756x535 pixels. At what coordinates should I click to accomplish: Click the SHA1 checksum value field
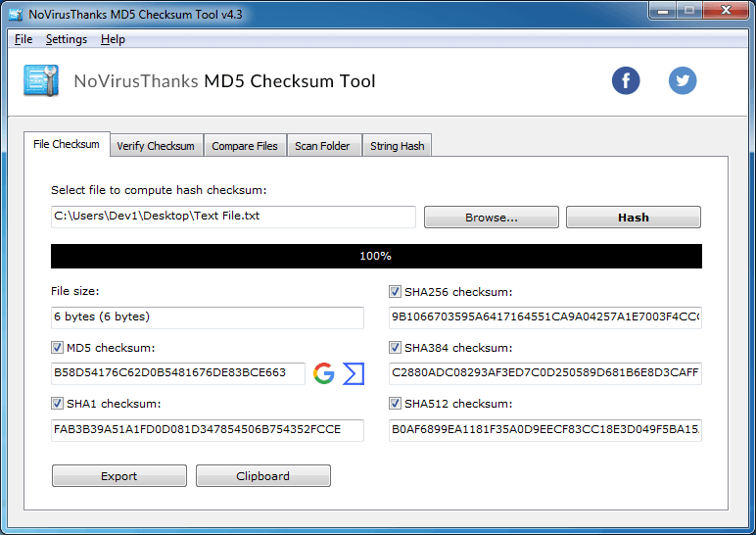[208, 430]
